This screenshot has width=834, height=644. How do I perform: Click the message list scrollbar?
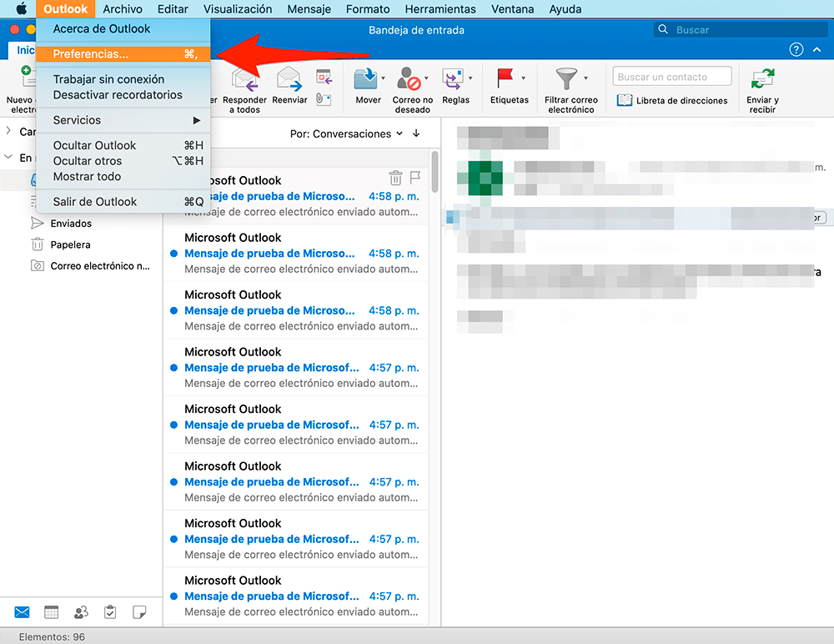pos(435,172)
